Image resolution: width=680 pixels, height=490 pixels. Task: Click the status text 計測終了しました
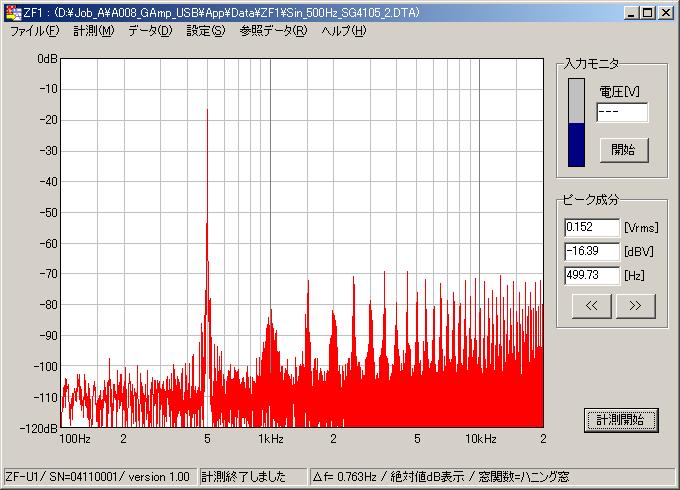(x=243, y=477)
